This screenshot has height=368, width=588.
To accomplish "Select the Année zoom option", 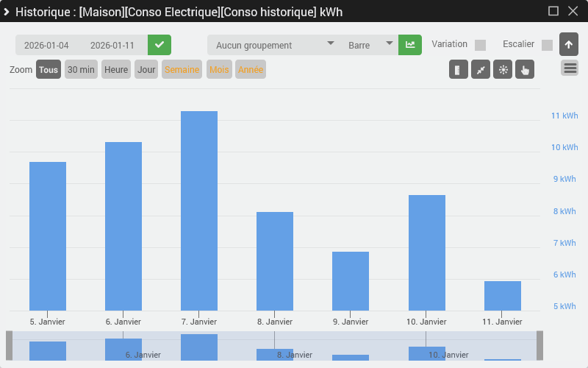I will [251, 69].
